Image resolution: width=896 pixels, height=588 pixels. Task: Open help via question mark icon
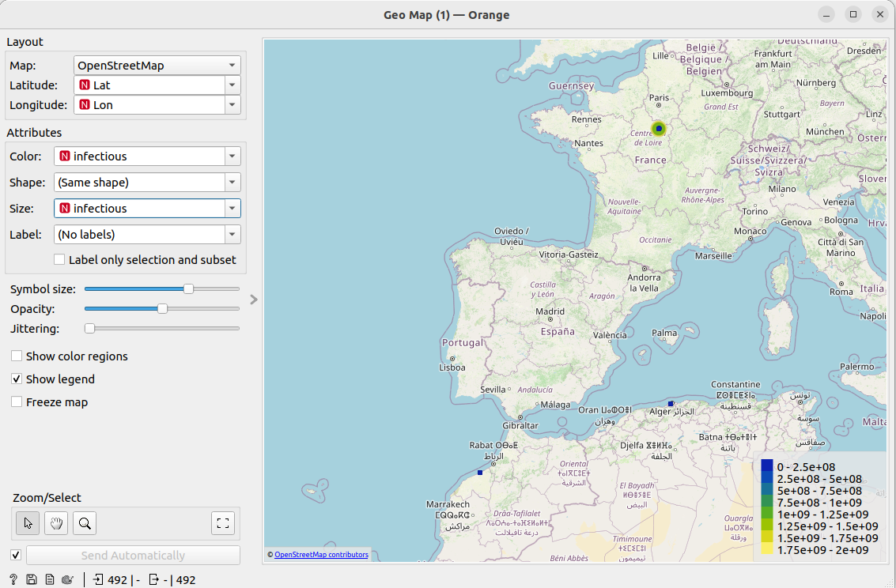click(x=13, y=579)
